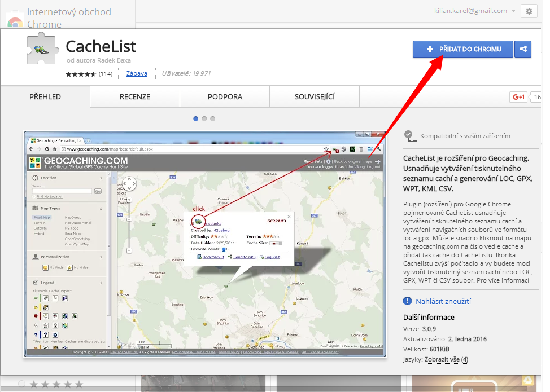Switch to the Recenze tab
Viewport: 550px width, 392px height.
(x=135, y=96)
